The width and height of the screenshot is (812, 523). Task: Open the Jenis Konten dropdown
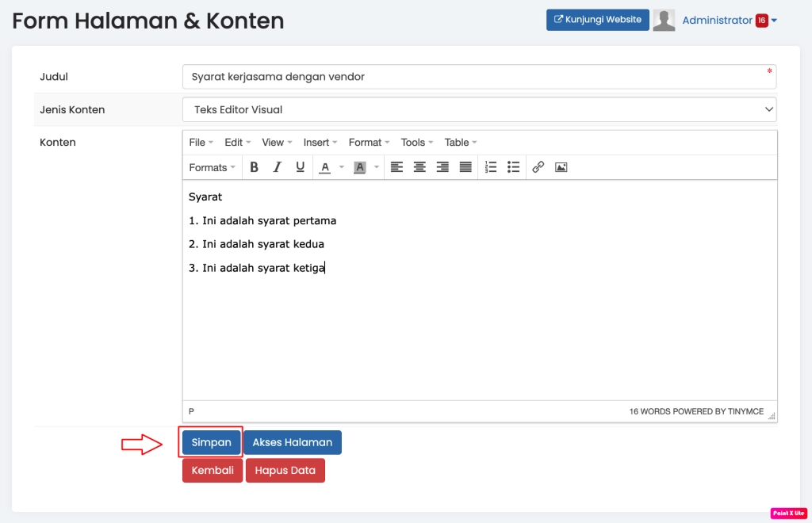pyautogui.click(x=479, y=110)
